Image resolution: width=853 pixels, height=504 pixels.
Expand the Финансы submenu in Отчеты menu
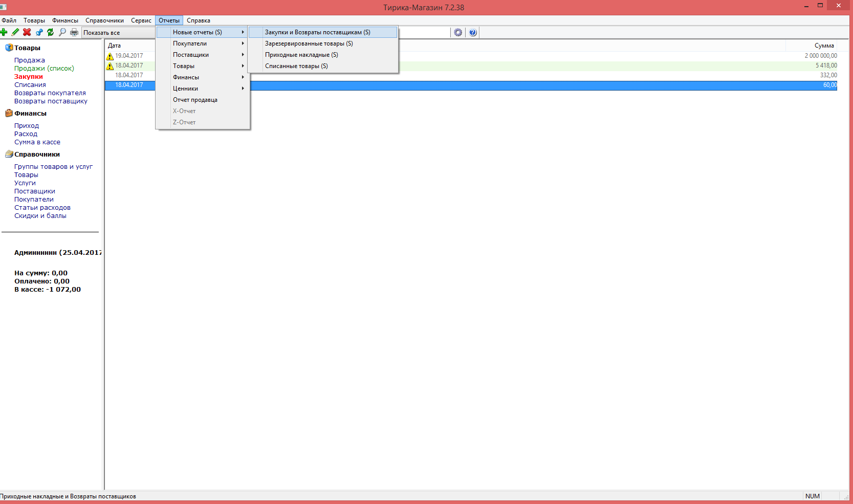203,77
